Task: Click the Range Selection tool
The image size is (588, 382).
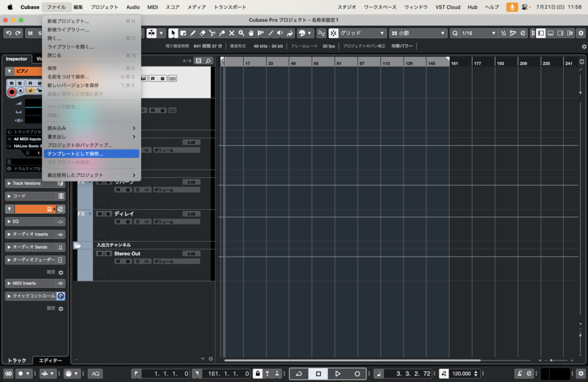Action: pyautogui.click(x=183, y=33)
